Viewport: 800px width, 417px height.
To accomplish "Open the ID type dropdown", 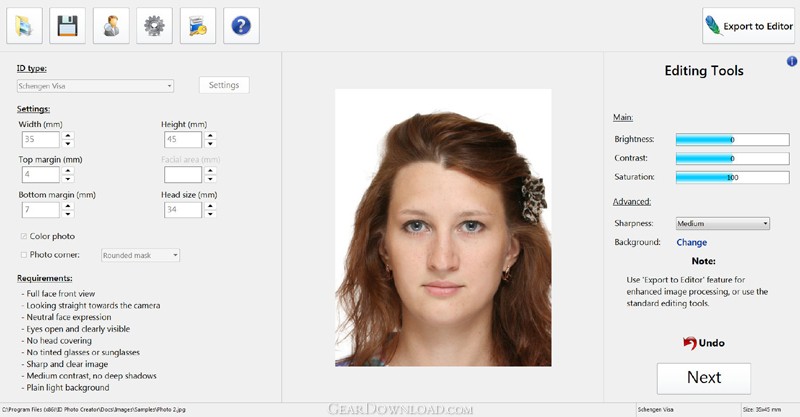I will [95, 86].
